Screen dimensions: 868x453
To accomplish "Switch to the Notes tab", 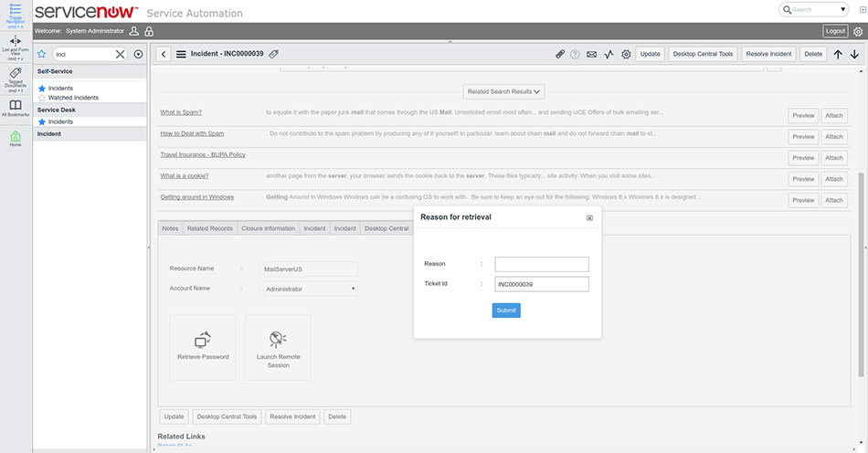I will (170, 228).
